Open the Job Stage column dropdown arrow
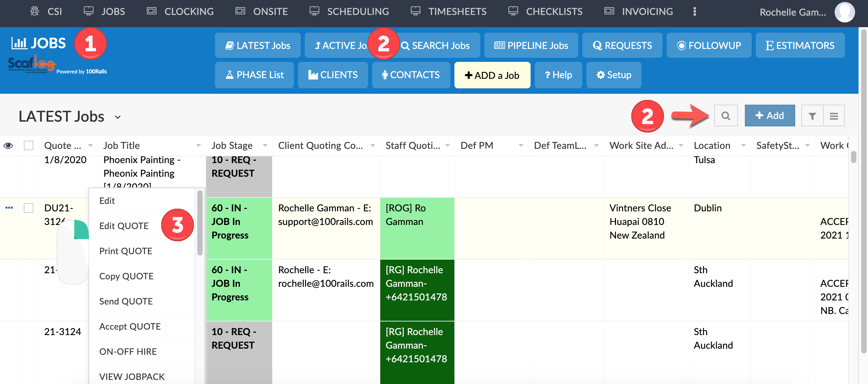This screenshot has width=868, height=384. point(265,145)
